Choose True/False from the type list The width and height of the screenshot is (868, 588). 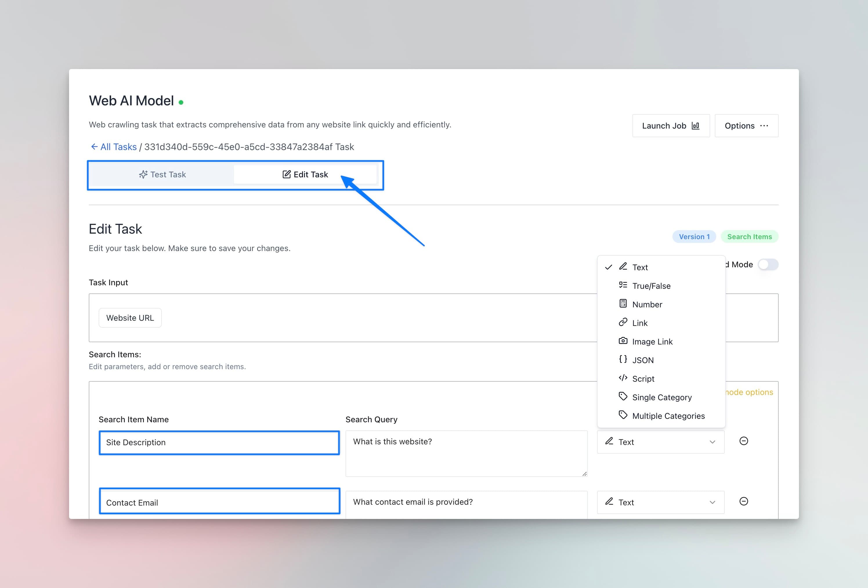(x=651, y=286)
